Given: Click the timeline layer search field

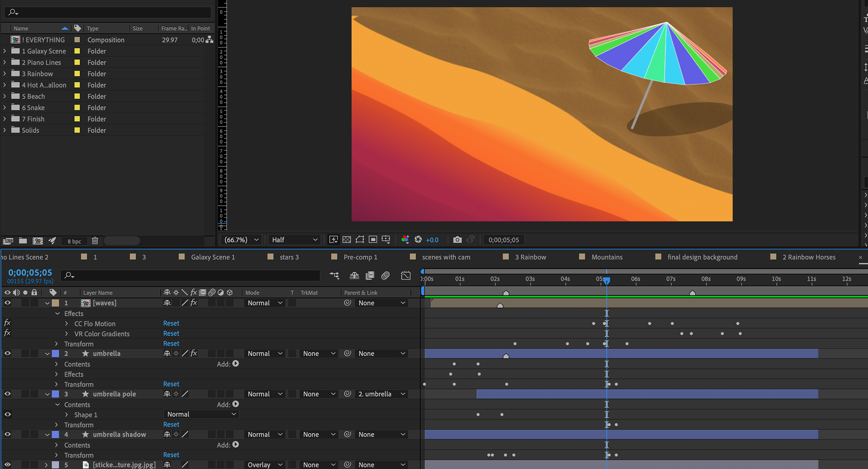Looking at the screenshot, I should pyautogui.click(x=190, y=275).
